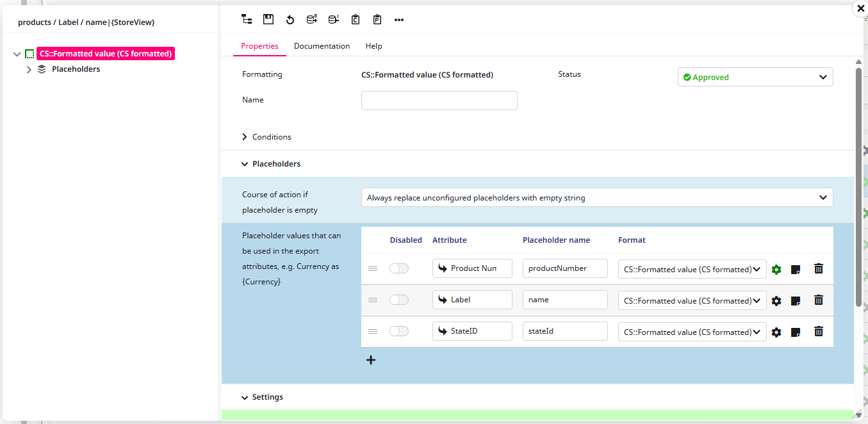The width and height of the screenshot is (868, 424).
Task: Open the three-dots more options menu
Action: coord(399,20)
